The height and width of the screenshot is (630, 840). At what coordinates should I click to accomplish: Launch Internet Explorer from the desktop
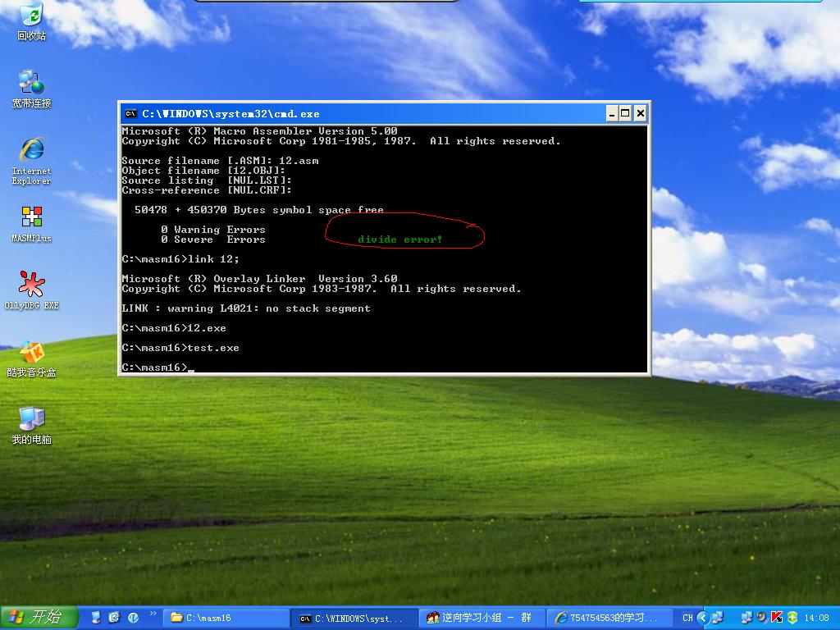tap(32, 161)
